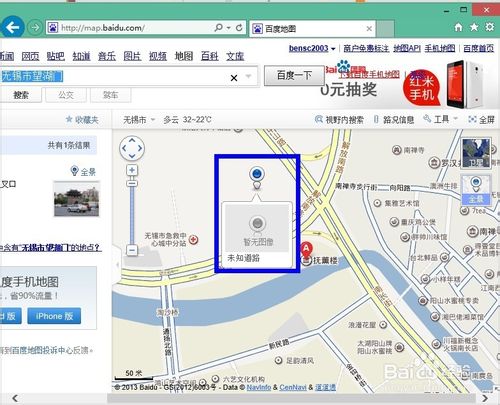Open the 网页 navigation link
500x405 pixels.
point(30,56)
